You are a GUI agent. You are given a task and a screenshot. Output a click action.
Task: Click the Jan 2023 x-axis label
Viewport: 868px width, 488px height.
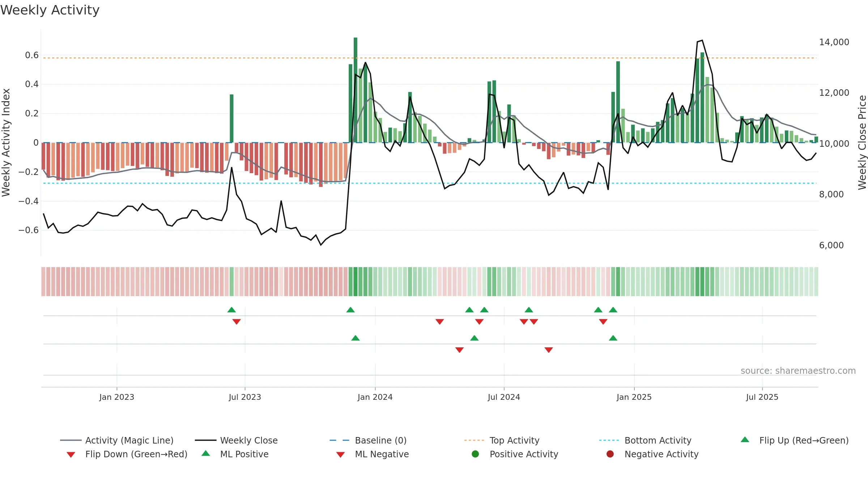click(117, 397)
